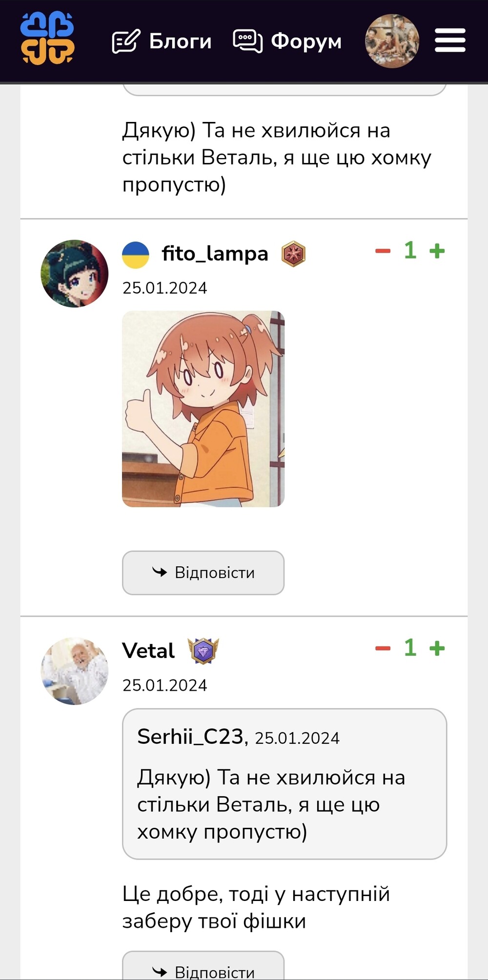The height and width of the screenshot is (980, 488).
Task: Reply to Vetal via Відповісти button
Action: (203, 966)
